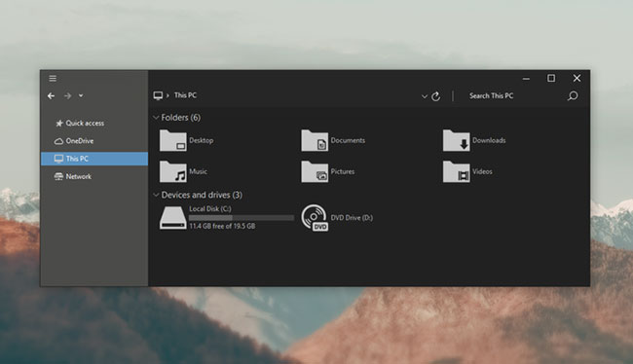Select the Downloads folder icon
This screenshot has width=633, height=364.
click(456, 140)
